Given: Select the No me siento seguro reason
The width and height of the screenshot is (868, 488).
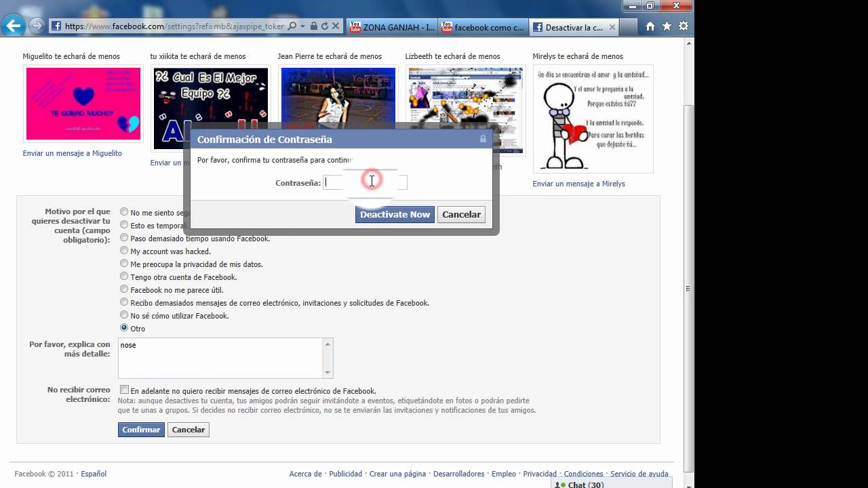Looking at the screenshot, I should click(x=124, y=212).
